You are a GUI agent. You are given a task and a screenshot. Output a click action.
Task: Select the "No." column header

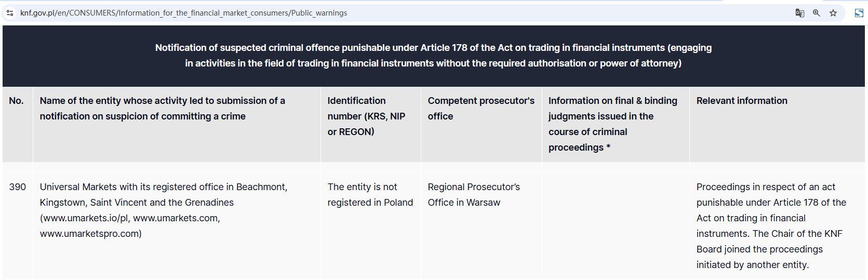[x=16, y=101]
